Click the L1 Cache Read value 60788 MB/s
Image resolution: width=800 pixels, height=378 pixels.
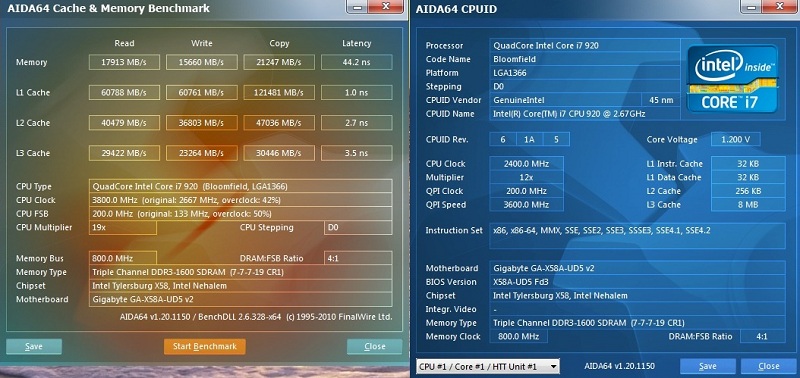pos(124,92)
